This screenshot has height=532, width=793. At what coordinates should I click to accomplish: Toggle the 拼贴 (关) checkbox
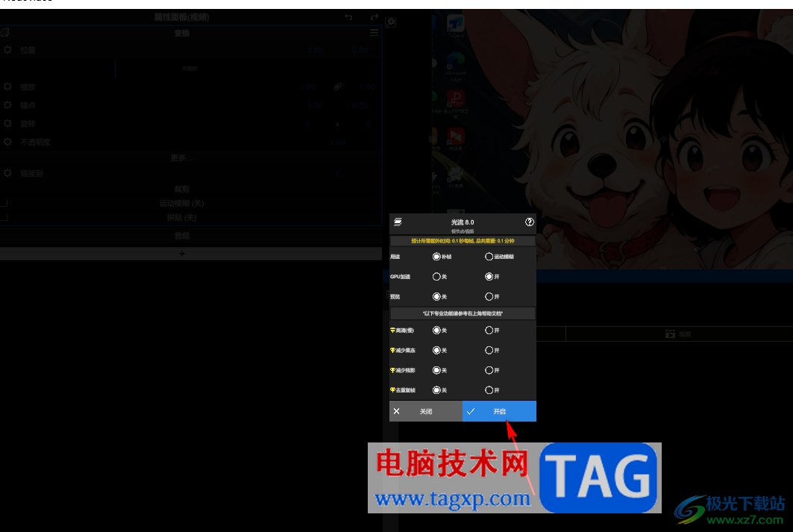point(4,217)
